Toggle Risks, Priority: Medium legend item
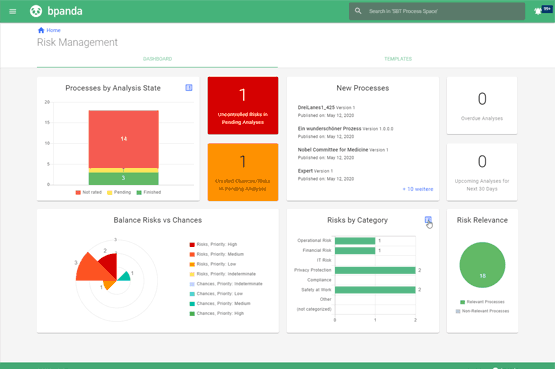The image size is (555, 369). coord(217,254)
